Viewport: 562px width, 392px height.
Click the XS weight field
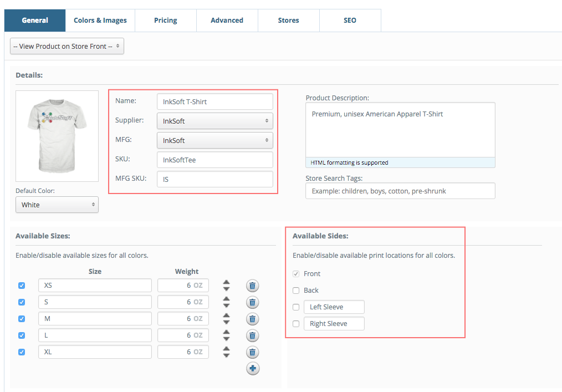click(x=183, y=286)
